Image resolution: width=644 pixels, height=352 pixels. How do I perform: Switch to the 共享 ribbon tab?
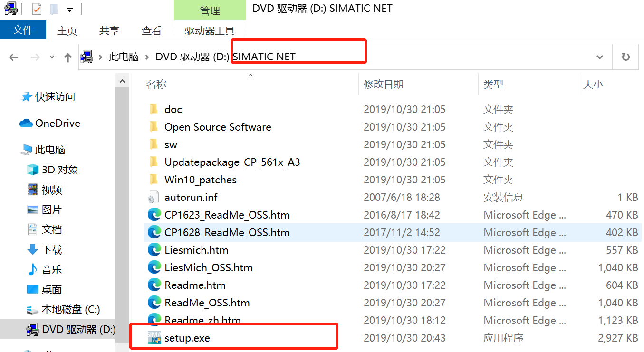(109, 31)
